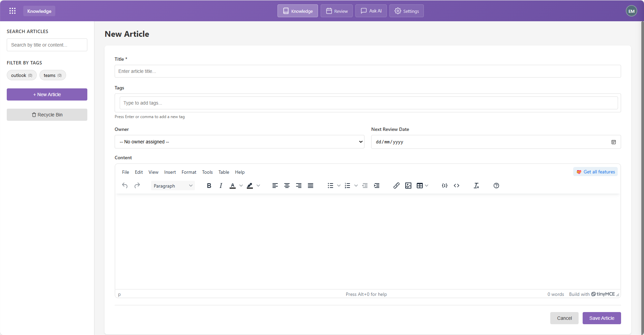The width and height of the screenshot is (644, 335).
Task: Open the File menu in the editor
Action: [x=125, y=172]
